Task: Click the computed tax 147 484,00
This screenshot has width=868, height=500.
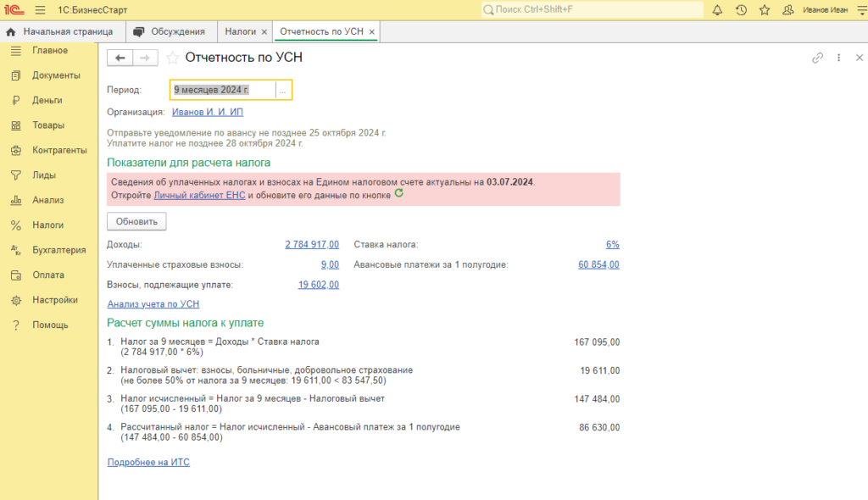Action: click(598, 399)
